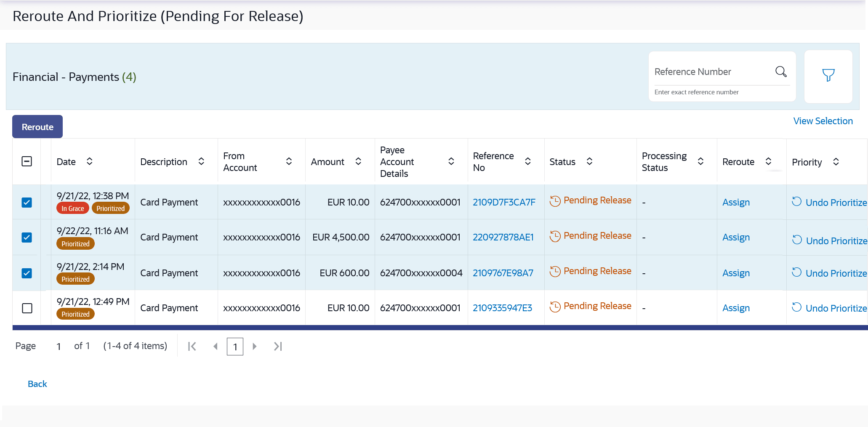Sort by Payee Account Details arrows
Viewport: 868px width, 427px height.
[451, 161]
